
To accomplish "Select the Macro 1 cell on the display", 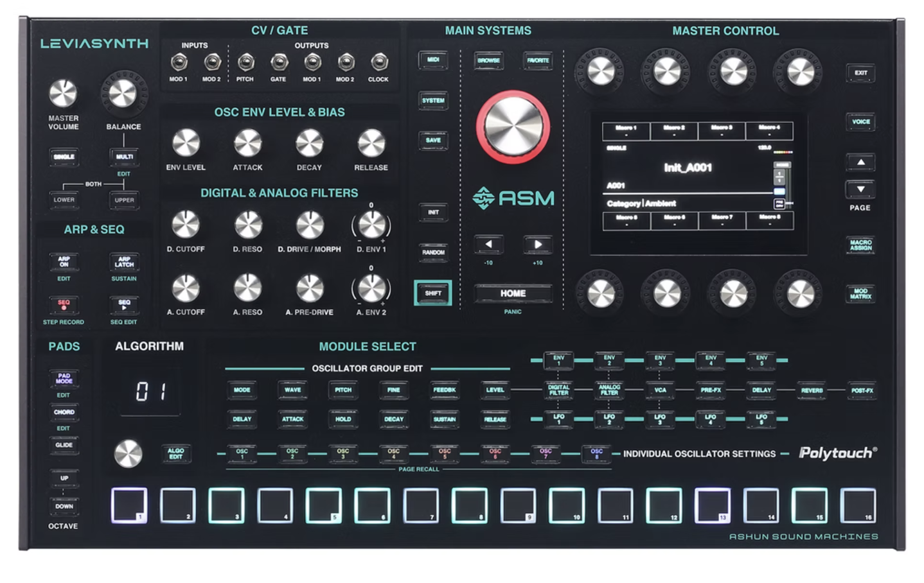I will pyautogui.click(x=626, y=131).
